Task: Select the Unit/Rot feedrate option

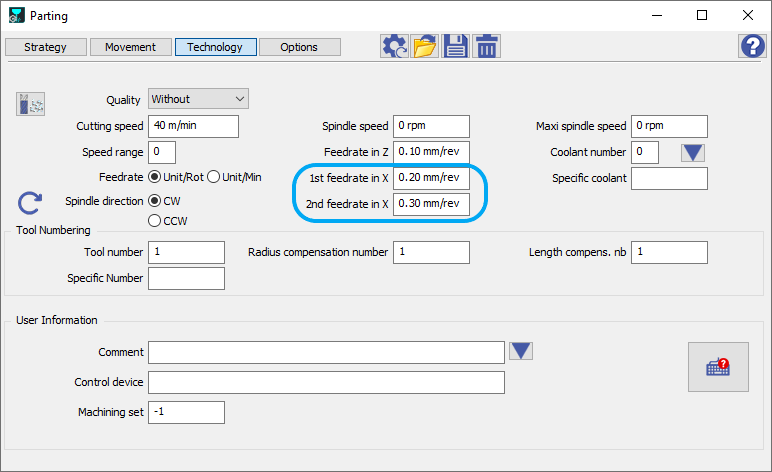Action: coord(155,177)
